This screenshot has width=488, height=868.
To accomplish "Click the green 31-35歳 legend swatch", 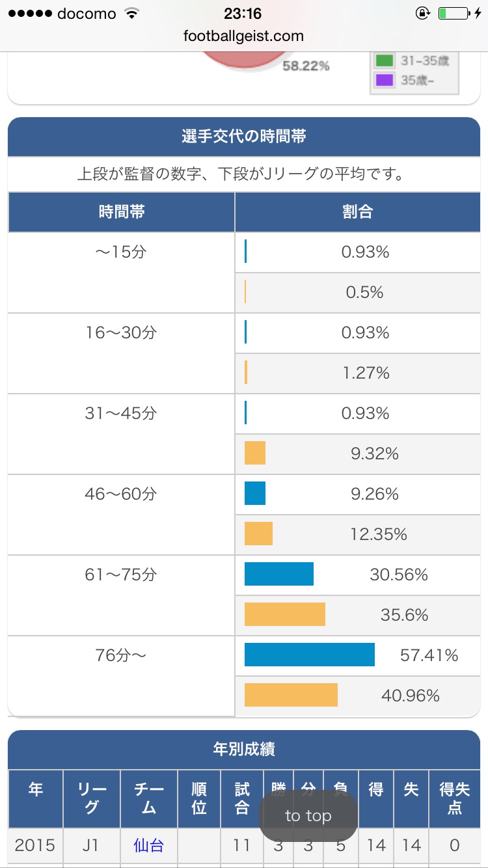I will (384, 61).
